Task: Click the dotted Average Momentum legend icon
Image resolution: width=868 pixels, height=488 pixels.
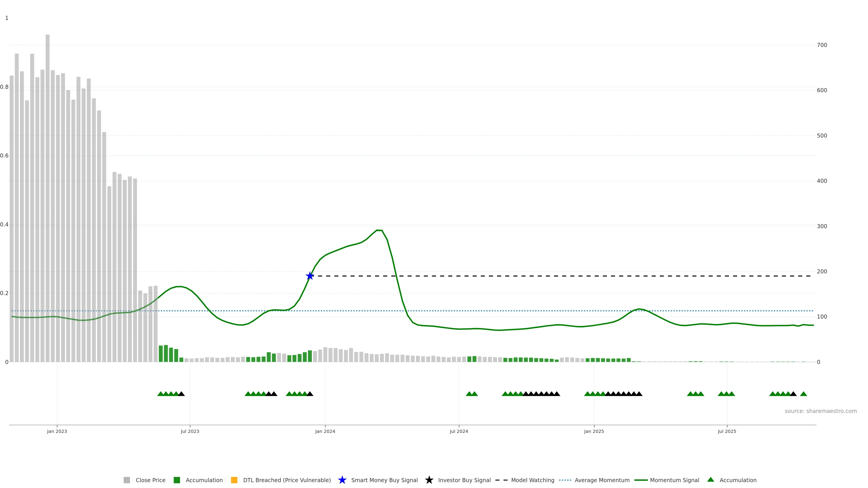Action: (565, 480)
